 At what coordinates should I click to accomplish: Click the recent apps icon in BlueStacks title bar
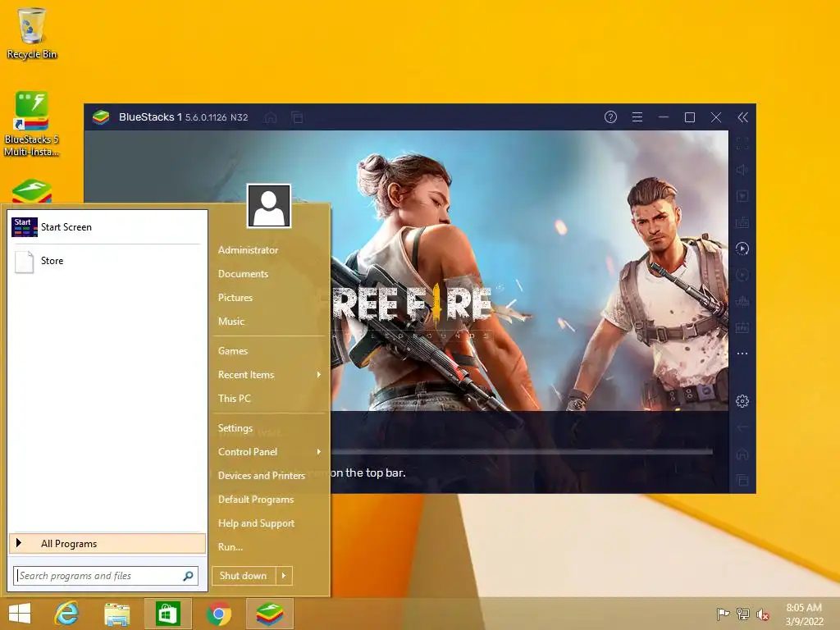[297, 117]
